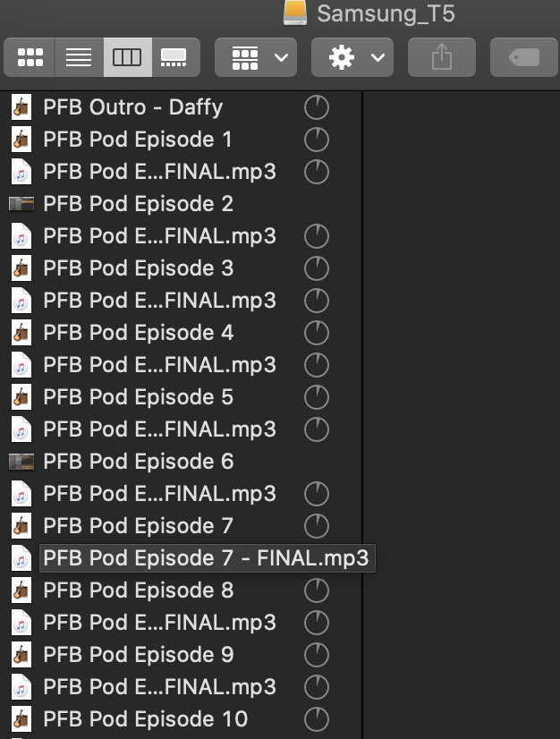The height and width of the screenshot is (739, 560).
Task: Click the Edit Tags button
Action: [524, 57]
